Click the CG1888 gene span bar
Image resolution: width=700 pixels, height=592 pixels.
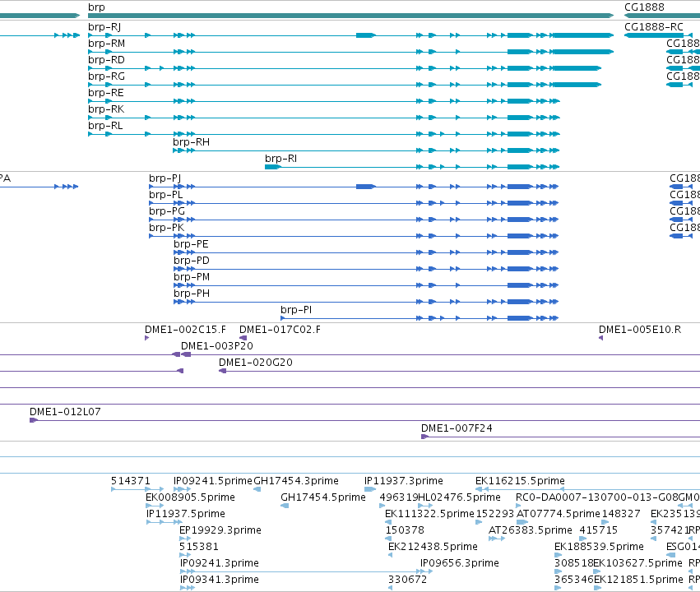tap(662, 16)
